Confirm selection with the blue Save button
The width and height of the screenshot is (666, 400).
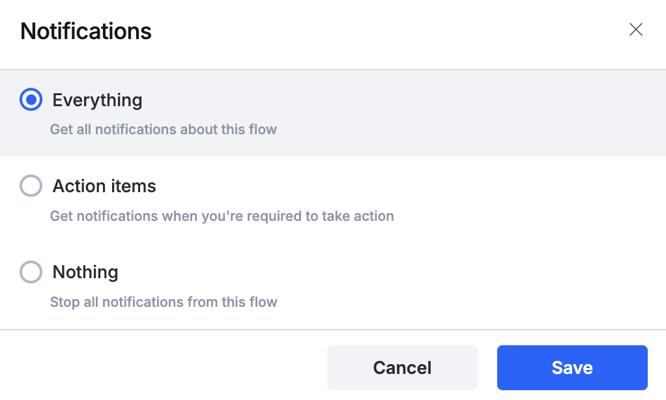pos(572,368)
